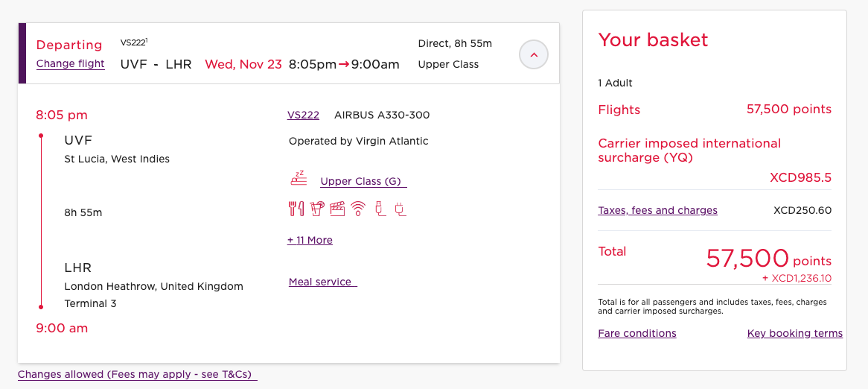The image size is (868, 389).
Task: Open Changes allowed T&Cs link
Action: pyautogui.click(x=138, y=374)
